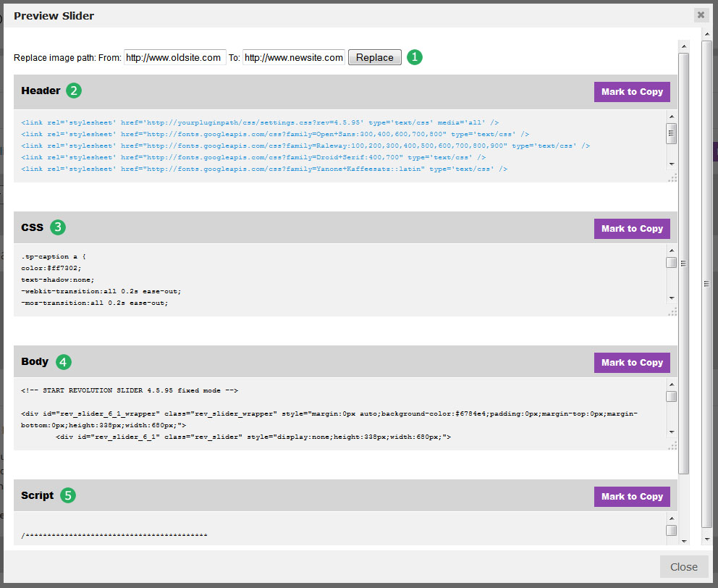Screen dimensions: 718x588
Task: Click the resize grip of CSS textarea
Action: (x=672, y=311)
